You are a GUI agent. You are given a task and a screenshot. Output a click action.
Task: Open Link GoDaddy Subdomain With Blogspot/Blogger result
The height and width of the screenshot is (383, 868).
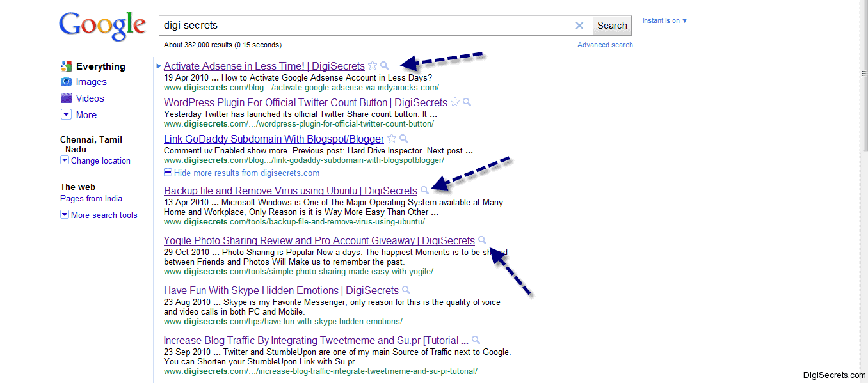coord(274,139)
